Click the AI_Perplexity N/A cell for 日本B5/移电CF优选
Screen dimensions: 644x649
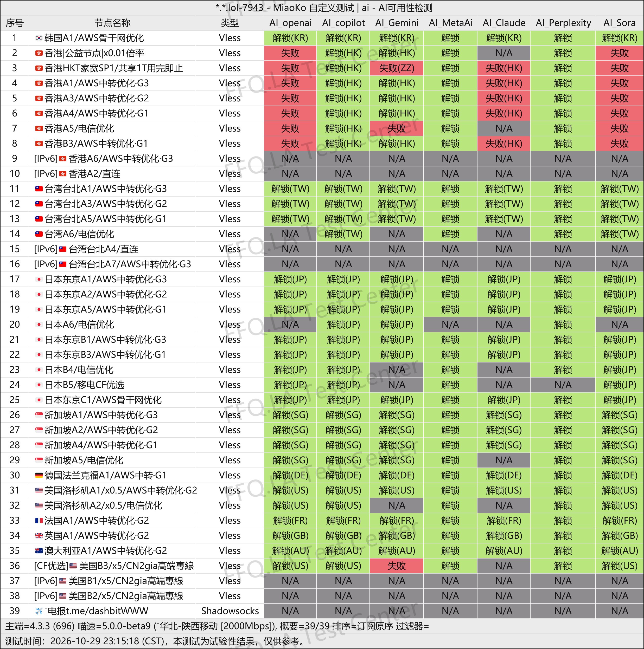click(563, 385)
